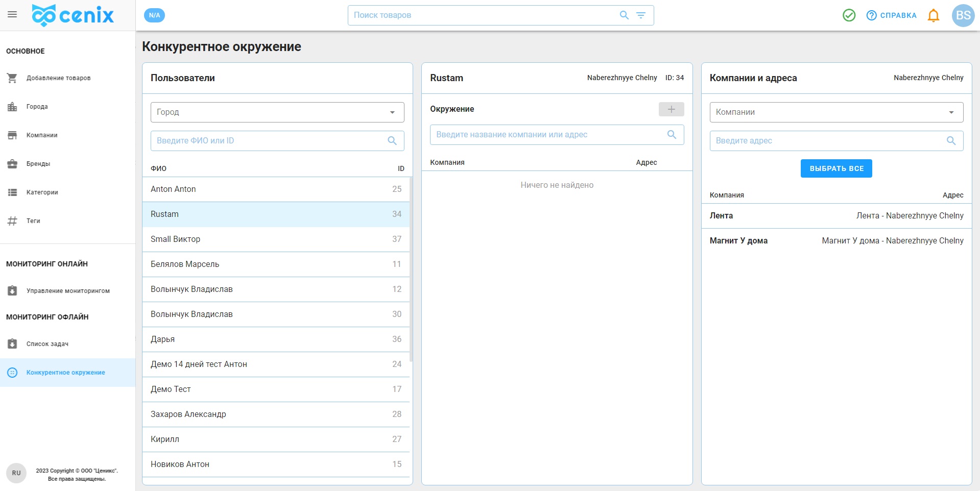Navigate to Категории

tap(67, 192)
